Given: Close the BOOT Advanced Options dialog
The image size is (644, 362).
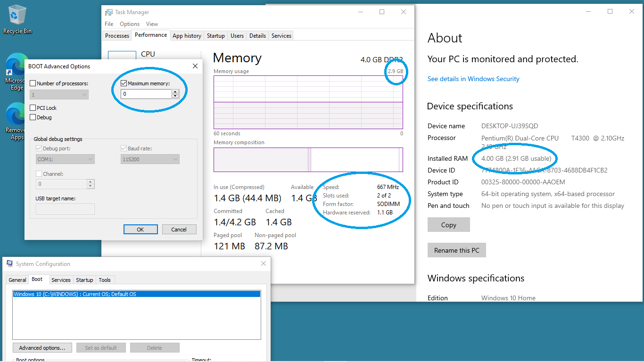Looking at the screenshot, I should (x=195, y=66).
